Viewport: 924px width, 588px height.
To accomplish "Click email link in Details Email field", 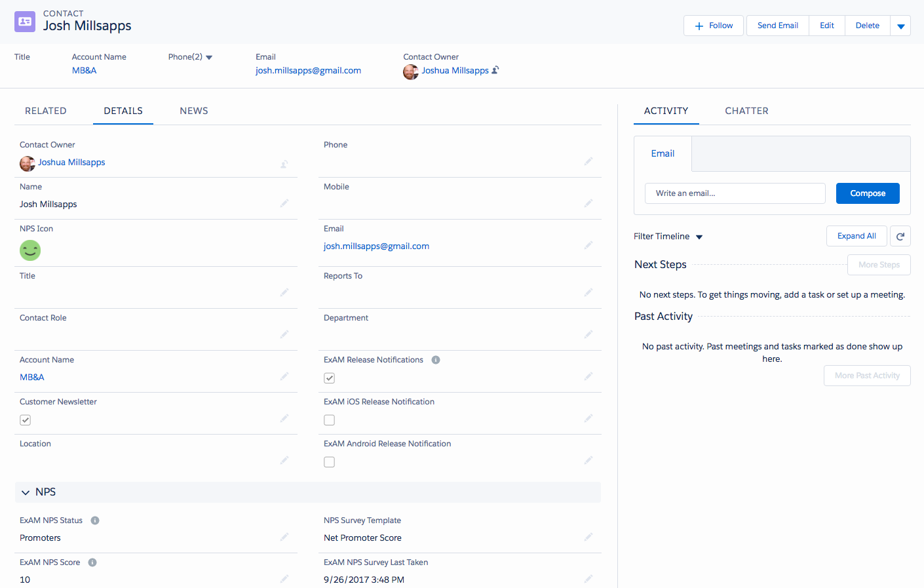I will point(376,246).
